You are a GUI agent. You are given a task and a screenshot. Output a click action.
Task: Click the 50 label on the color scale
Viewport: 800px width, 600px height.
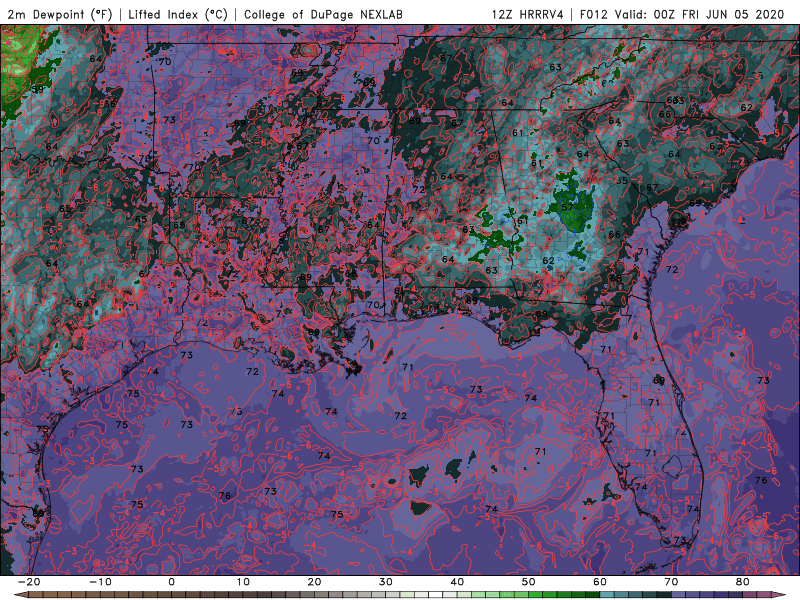pyautogui.click(x=529, y=582)
